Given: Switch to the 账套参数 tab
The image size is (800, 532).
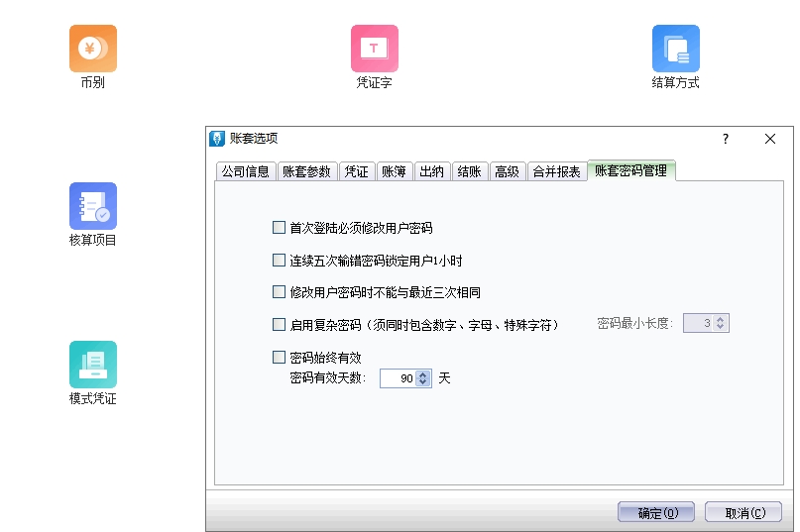Looking at the screenshot, I should point(306,171).
